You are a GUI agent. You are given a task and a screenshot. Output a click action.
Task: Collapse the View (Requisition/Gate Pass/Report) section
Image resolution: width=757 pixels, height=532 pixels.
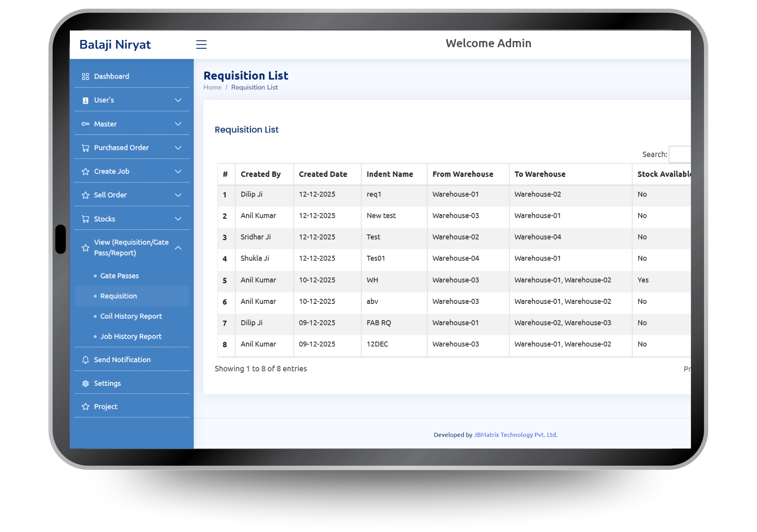(178, 248)
